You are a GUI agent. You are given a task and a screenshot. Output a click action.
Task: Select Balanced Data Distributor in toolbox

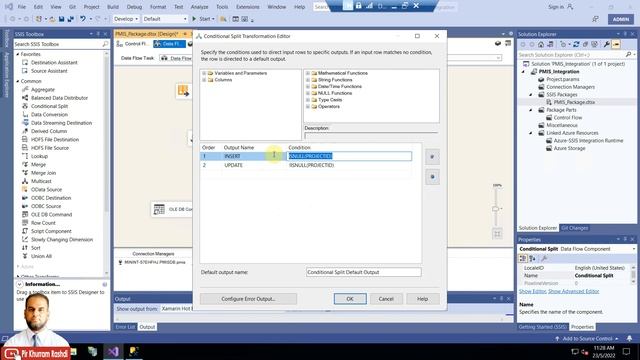59,98
